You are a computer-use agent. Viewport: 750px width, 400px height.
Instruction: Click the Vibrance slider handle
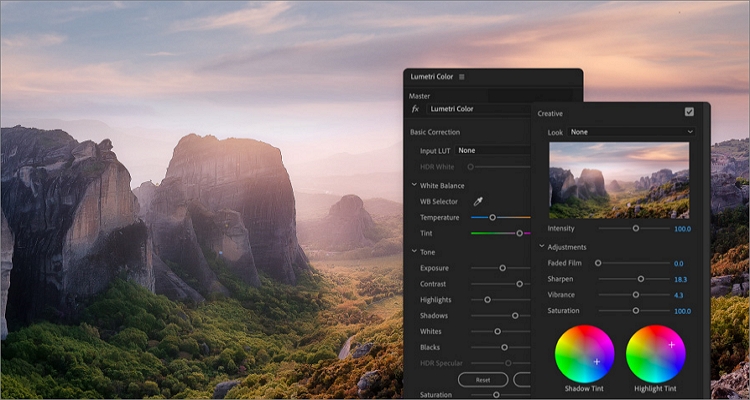(x=636, y=295)
